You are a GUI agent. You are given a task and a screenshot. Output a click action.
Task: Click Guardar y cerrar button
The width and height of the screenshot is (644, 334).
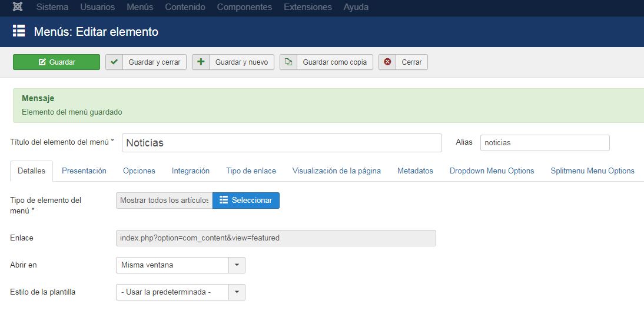[x=146, y=62]
